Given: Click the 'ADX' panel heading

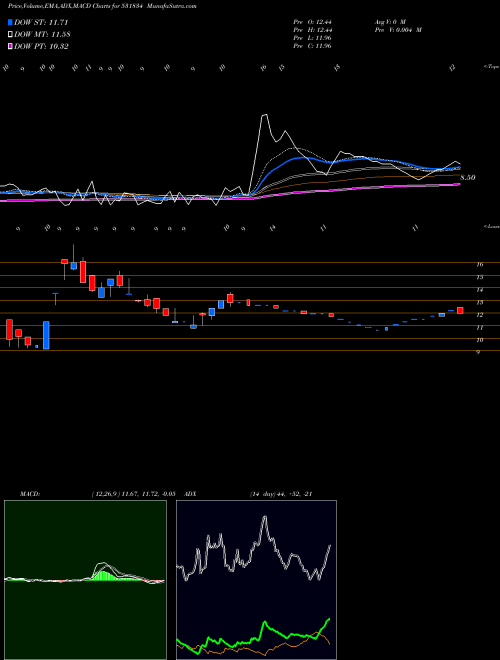Looking at the screenshot, I should click(x=191, y=494).
